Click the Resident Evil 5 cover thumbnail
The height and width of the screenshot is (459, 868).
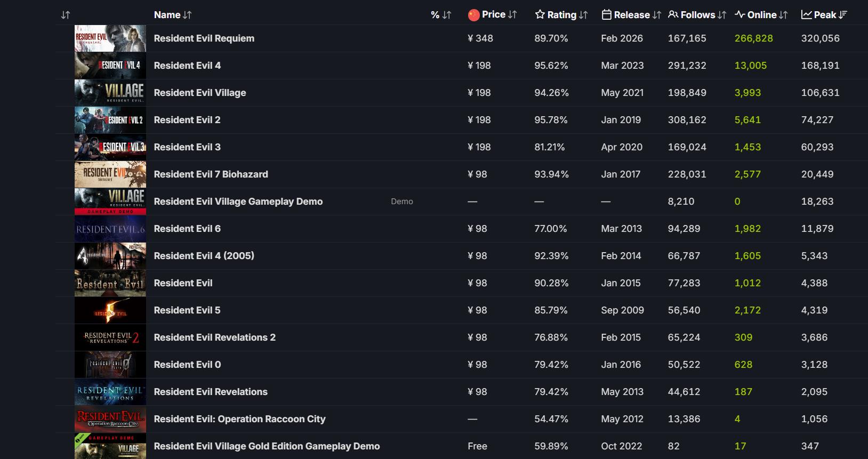pyautogui.click(x=110, y=310)
